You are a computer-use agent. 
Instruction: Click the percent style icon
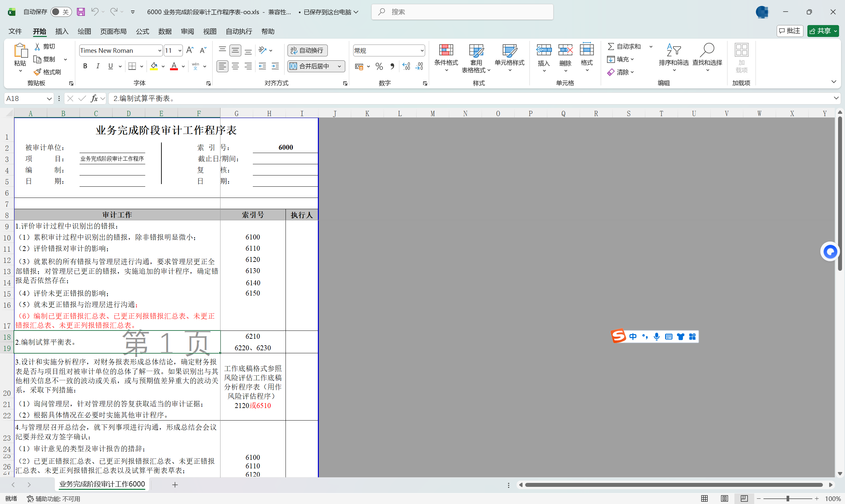(379, 66)
